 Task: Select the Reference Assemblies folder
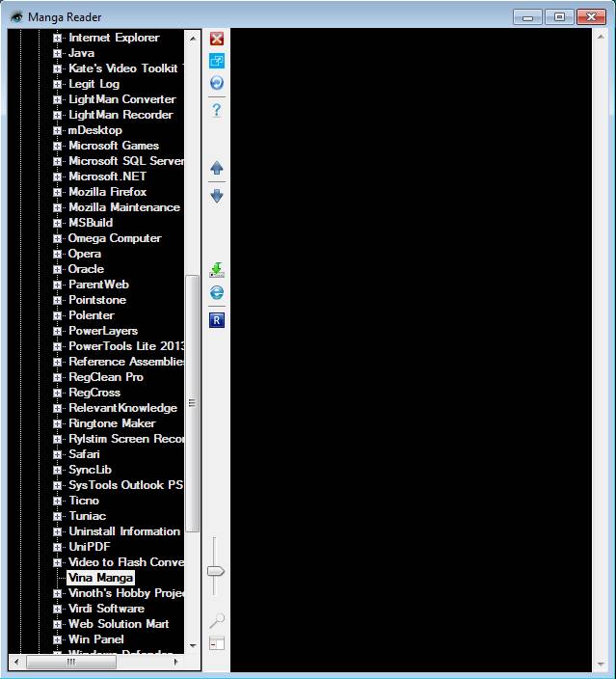coord(125,362)
